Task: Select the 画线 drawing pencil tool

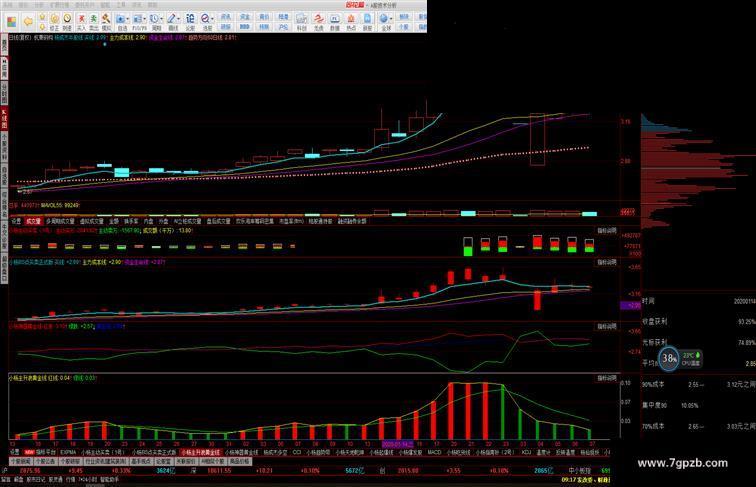Action: (x=171, y=21)
